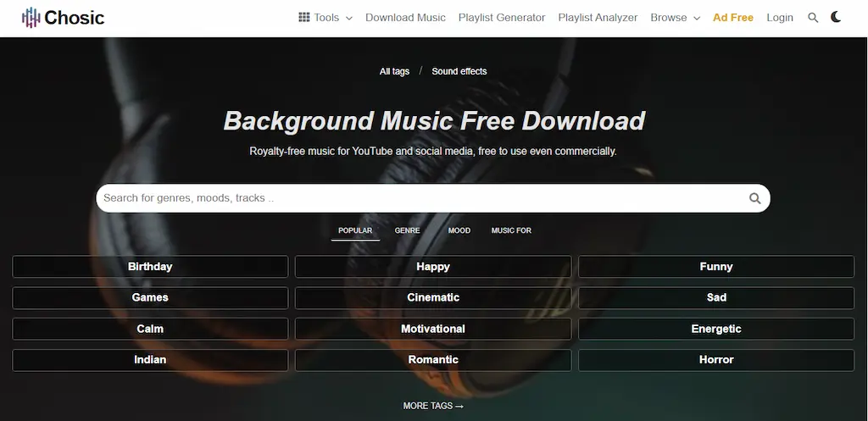
Task: Choose the Calm tag
Action: [x=150, y=329]
